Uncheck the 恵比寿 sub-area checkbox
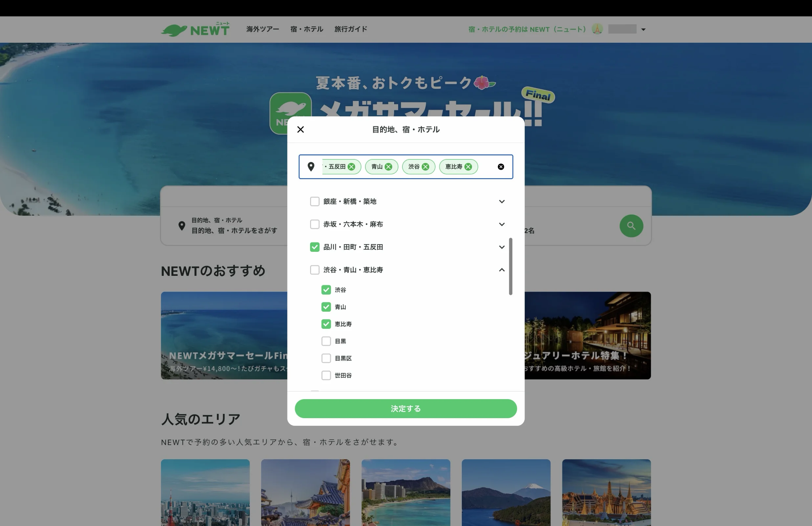Screen dimensions: 812x526 point(326,324)
